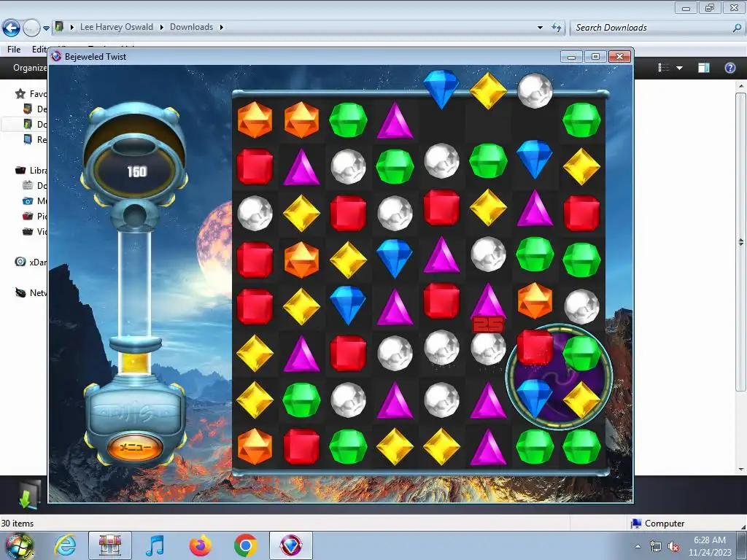Click the 160 score display
The image size is (747, 560).
[x=136, y=171]
